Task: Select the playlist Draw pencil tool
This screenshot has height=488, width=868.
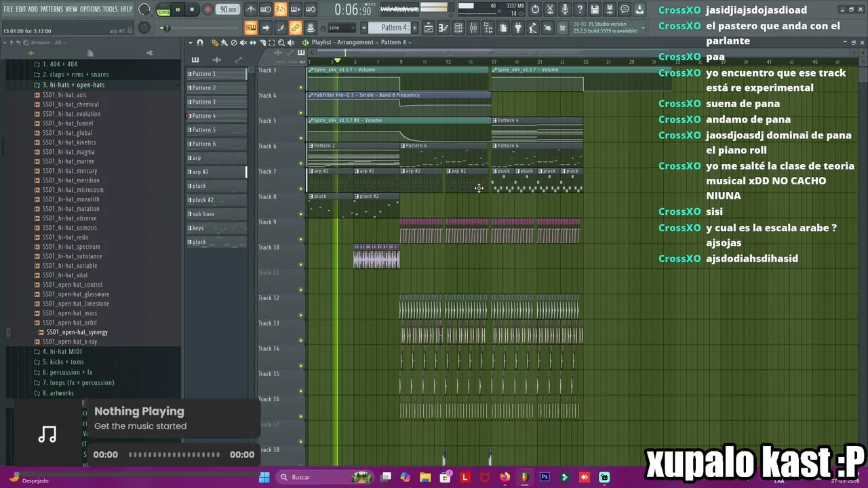Action: 215,42
